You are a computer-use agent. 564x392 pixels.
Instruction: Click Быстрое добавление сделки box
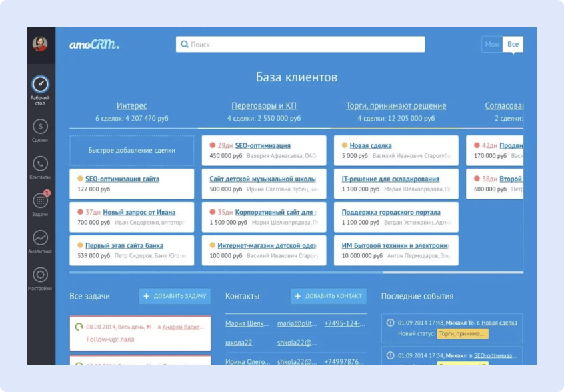(131, 150)
